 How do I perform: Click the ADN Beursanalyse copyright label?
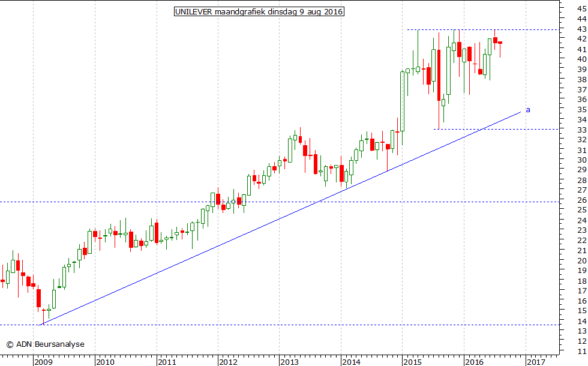click(46, 344)
